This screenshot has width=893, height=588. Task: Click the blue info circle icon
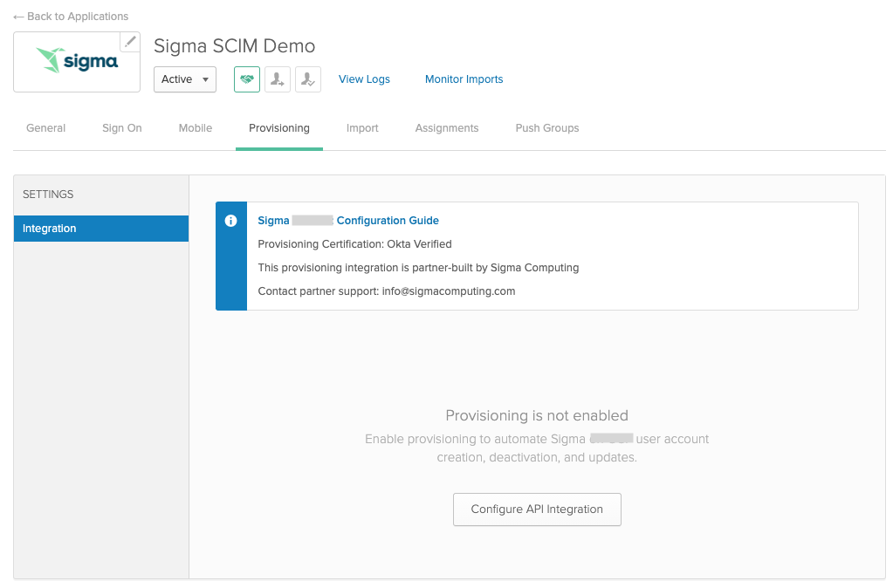click(230, 221)
